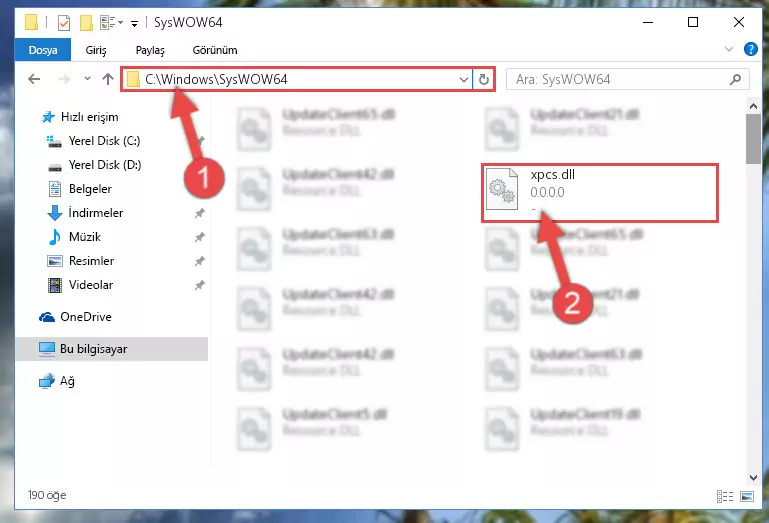The height and width of the screenshot is (523, 769).
Task: Select Ağ in the sidebar
Action: [67, 381]
